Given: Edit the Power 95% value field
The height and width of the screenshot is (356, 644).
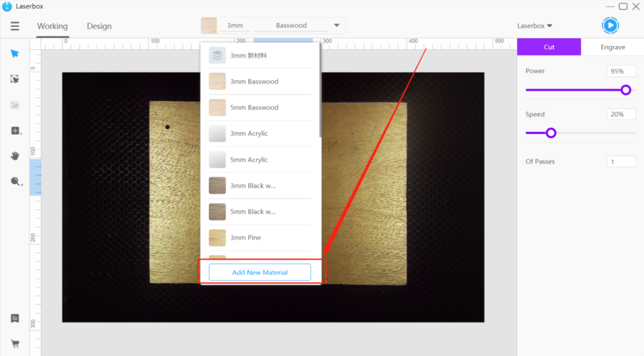Looking at the screenshot, I should [x=621, y=71].
